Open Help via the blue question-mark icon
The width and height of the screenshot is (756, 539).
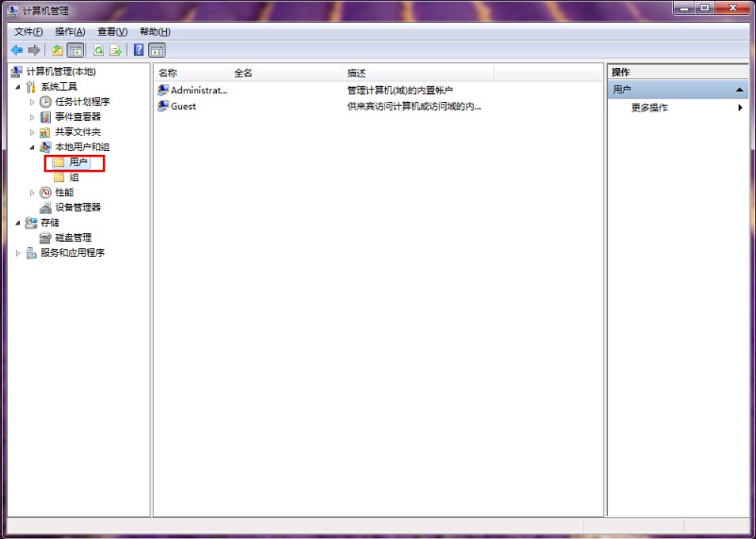(139, 50)
